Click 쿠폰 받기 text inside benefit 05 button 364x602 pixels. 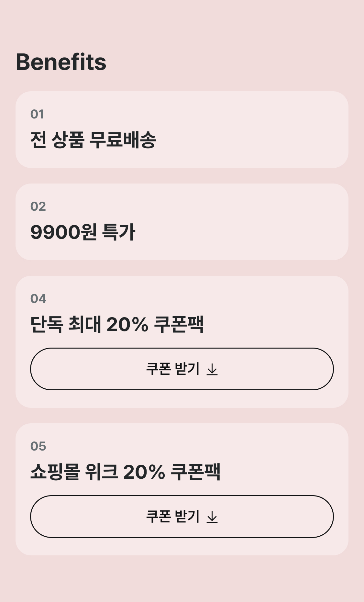click(x=173, y=517)
